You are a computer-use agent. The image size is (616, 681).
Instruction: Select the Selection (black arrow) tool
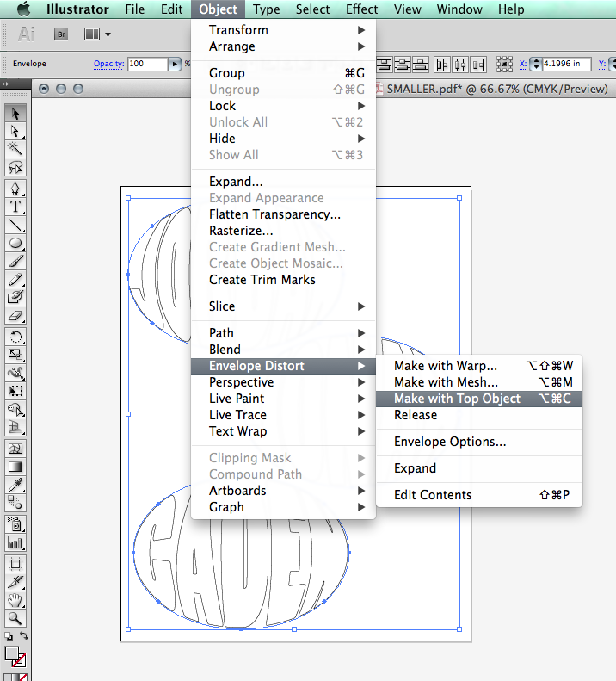pos(15,113)
